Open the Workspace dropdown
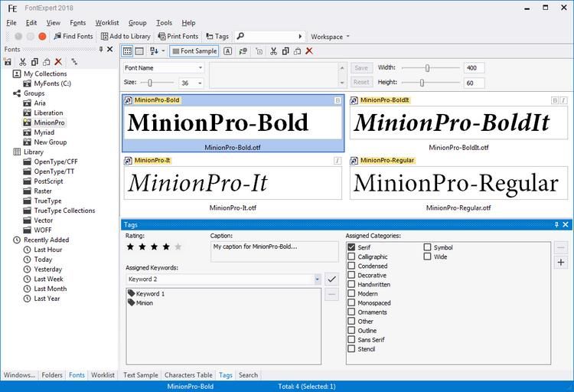 [x=330, y=37]
